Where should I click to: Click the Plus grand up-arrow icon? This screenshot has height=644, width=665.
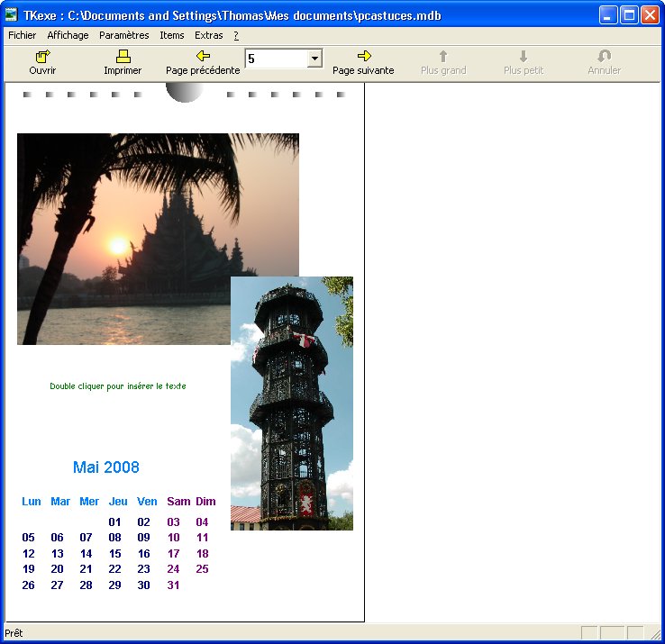point(443,56)
